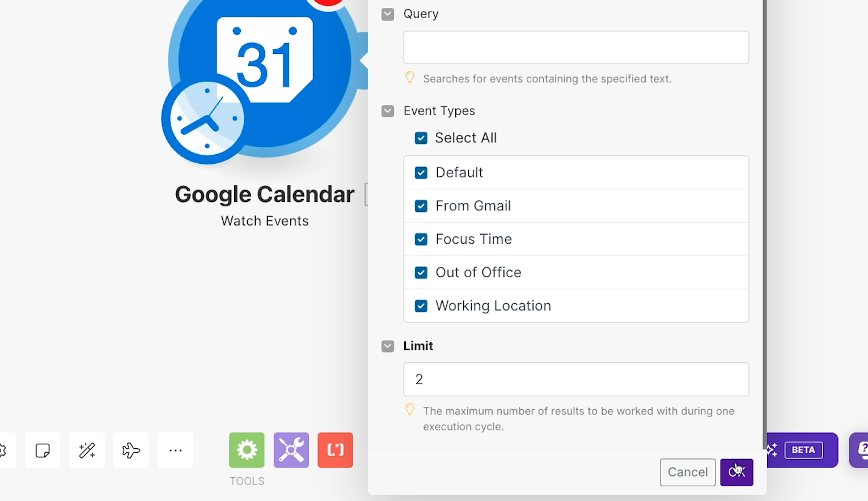
Task: Uncheck the From Gmail event type
Action: coord(421,206)
